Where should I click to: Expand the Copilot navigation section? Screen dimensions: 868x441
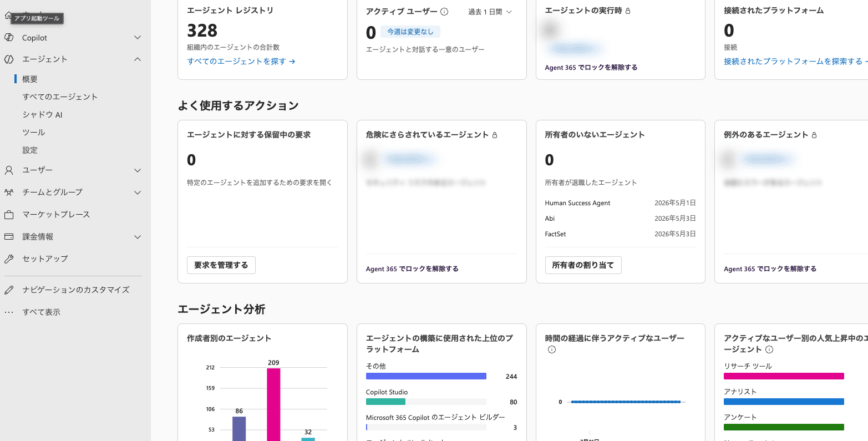coord(138,38)
